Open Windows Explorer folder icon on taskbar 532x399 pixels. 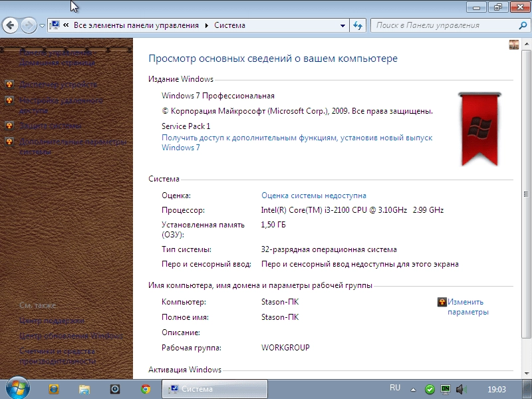click(x=84, y=389)
